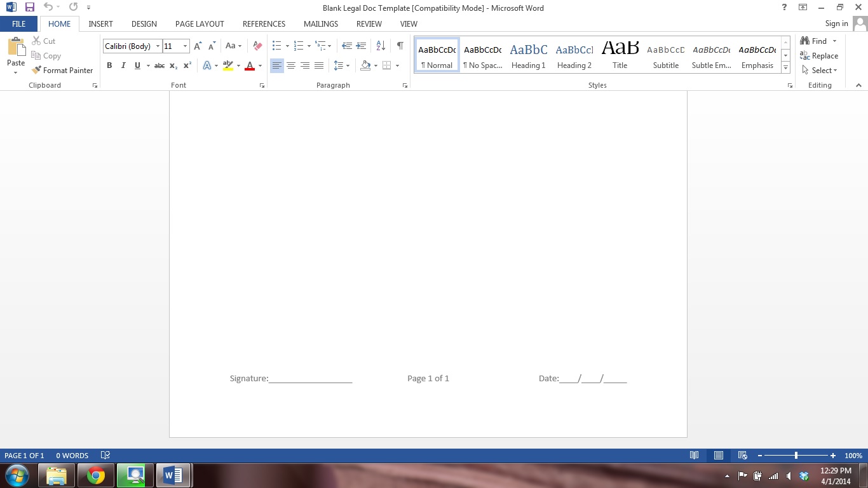Viewport: 868px width, 488px height.
Task: Toggle italic formatting
Action: point(123,65)
